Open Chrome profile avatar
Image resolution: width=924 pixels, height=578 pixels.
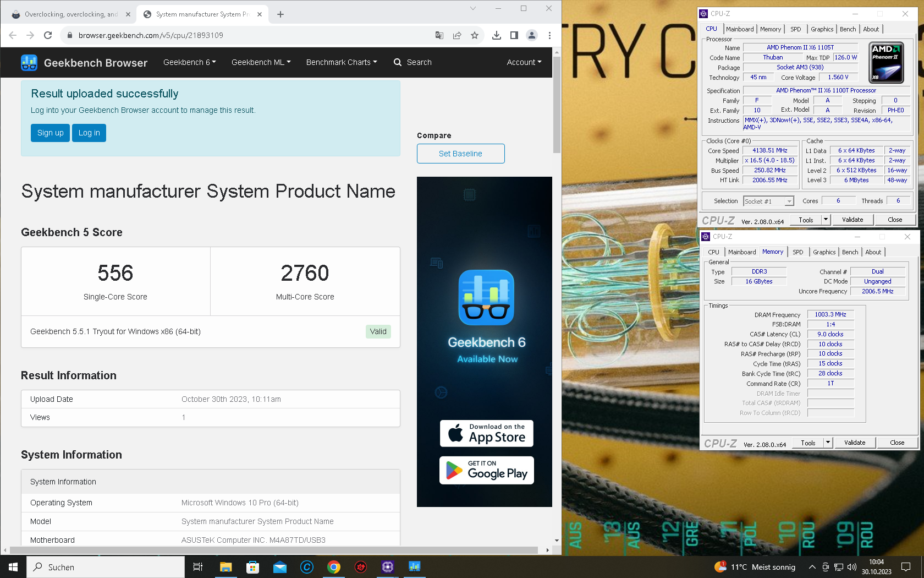pyautogui.click(x=532, y=35)
